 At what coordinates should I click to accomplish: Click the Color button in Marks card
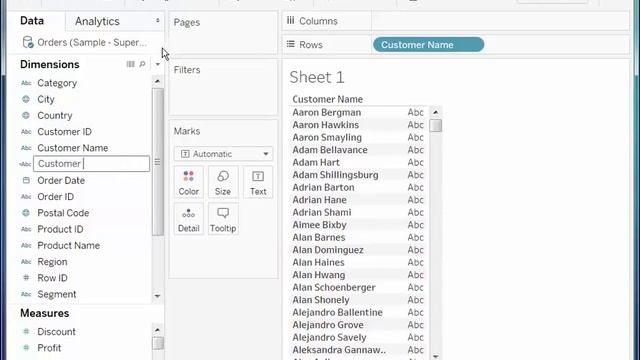[188, 182]
